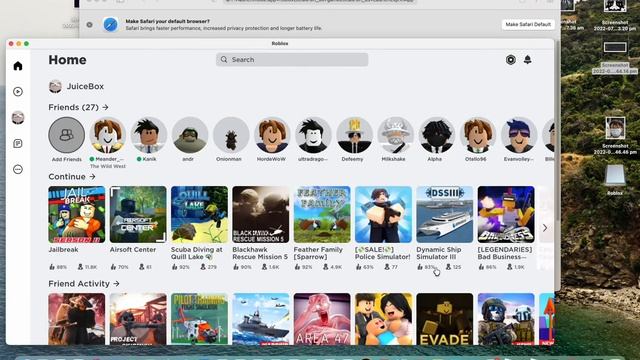Open friend Otello96 avatar
Screen dimensions: 640x360
pyautogui.click(x=478, y=135)
